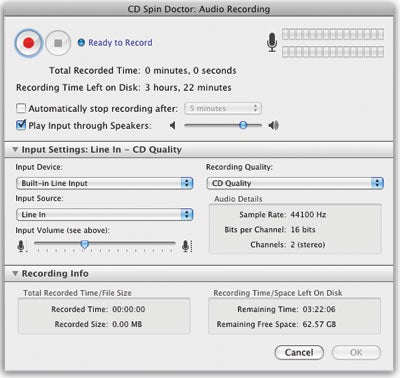This screenshot has height=378, width=400.
Task: Click the large microphone icon for maximum input
Action: (x=186, y=246)
